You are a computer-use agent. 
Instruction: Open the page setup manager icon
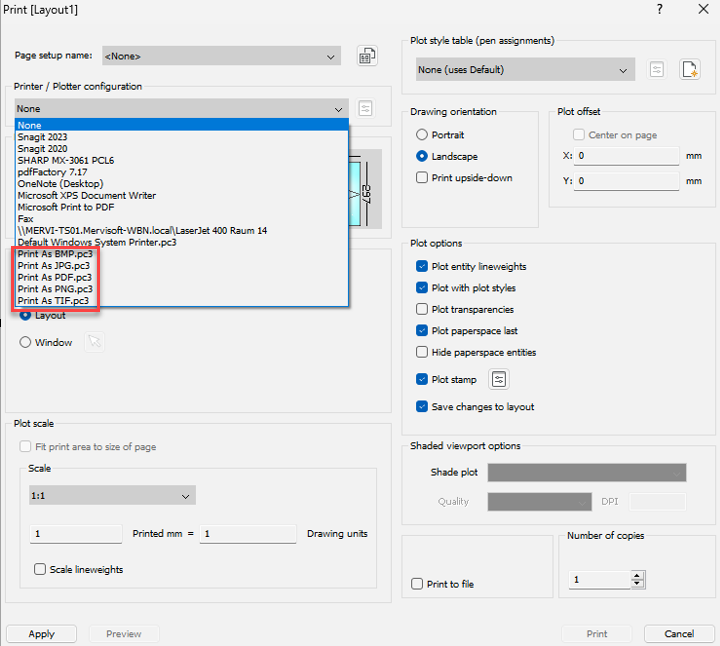[x=367, y=56]
